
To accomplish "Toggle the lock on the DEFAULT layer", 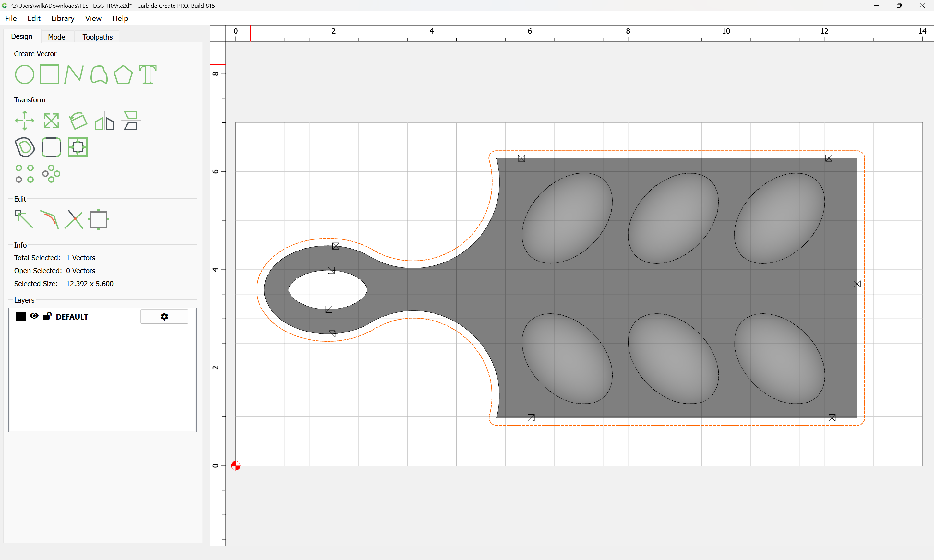I will [47, 316].
